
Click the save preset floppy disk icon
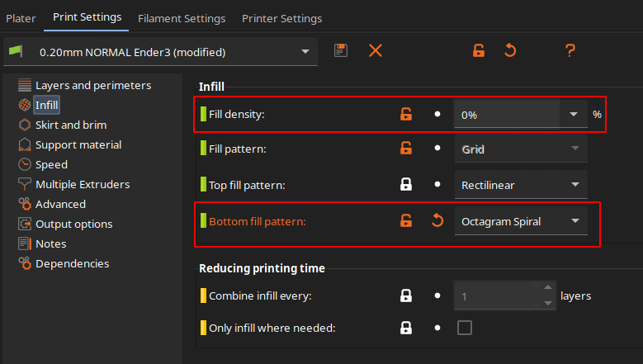point(341,50)
